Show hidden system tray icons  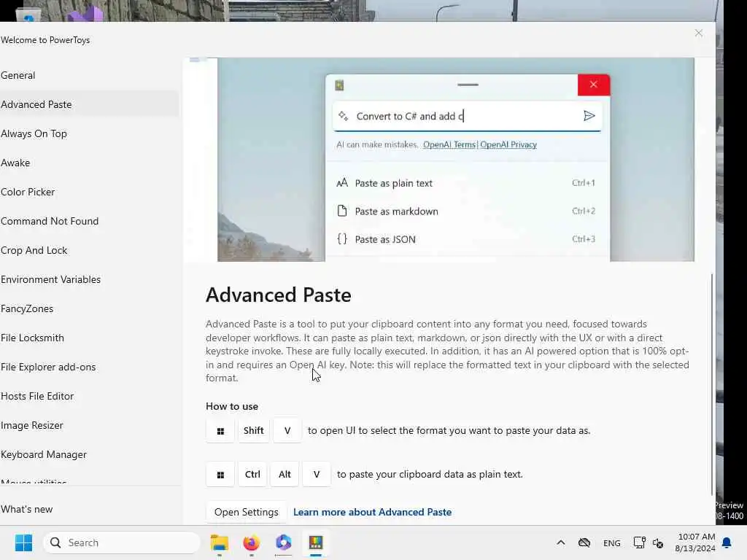pos(561,542)
